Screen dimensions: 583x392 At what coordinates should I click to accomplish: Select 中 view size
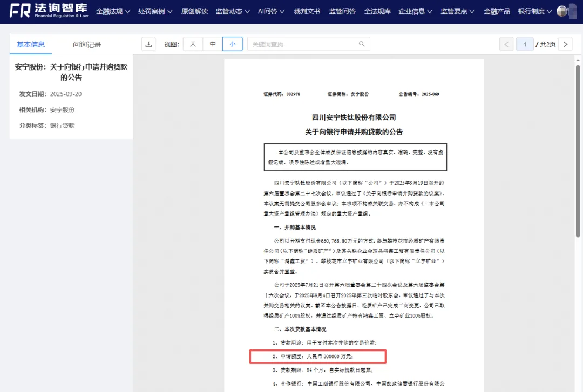[213, 44]
